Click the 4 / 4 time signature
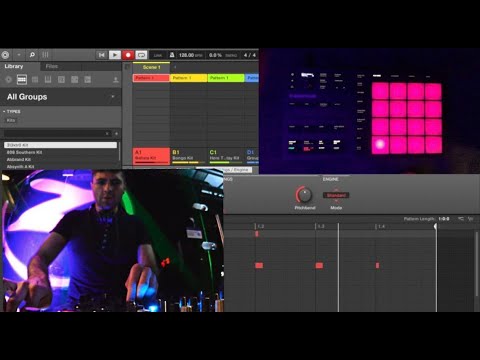The height and width of the screenshot is (360, 480). 250,55
